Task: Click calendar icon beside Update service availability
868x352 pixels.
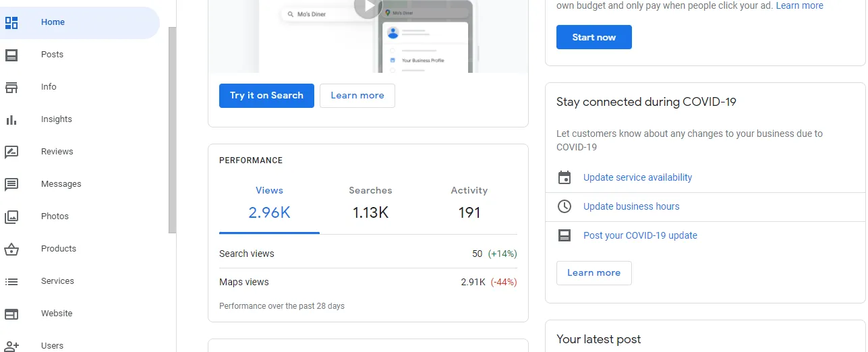Action: tap(565, 177)
